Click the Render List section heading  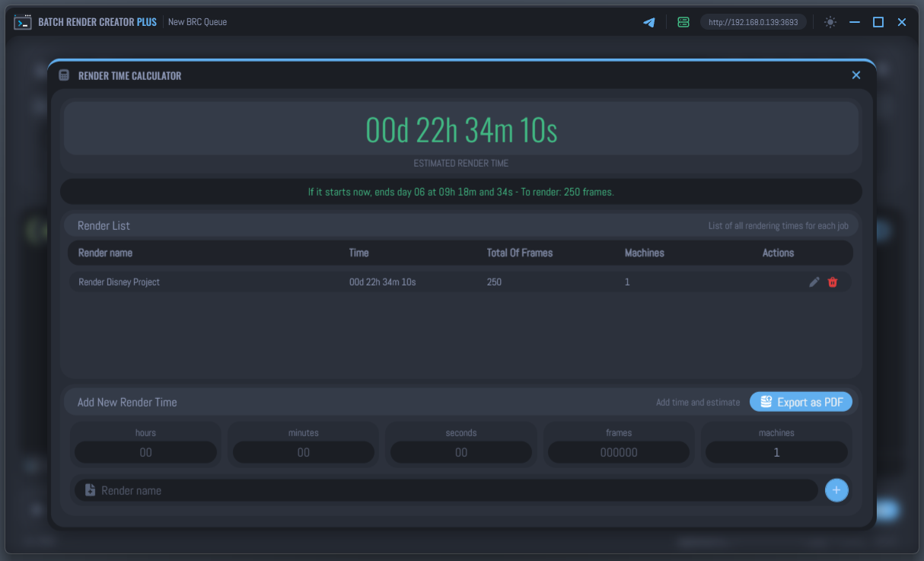[104, 225]
